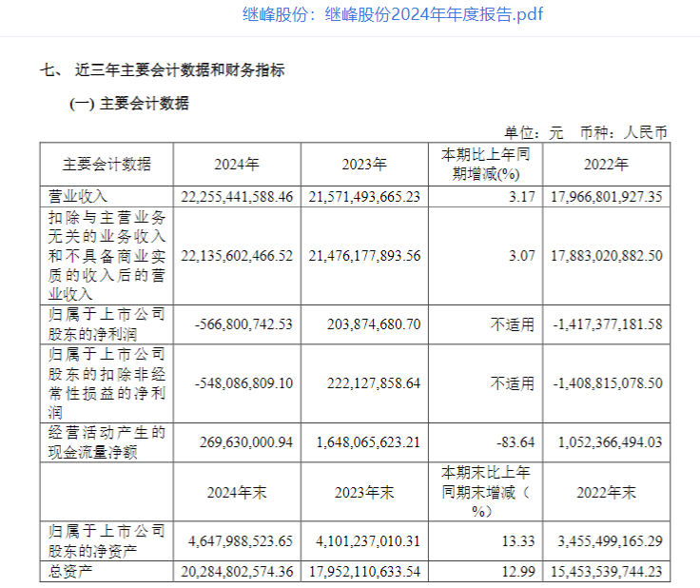Select the -83.64 percentage cell
Image resolution: width=700 pixels, height=588 pixels.
515,442
